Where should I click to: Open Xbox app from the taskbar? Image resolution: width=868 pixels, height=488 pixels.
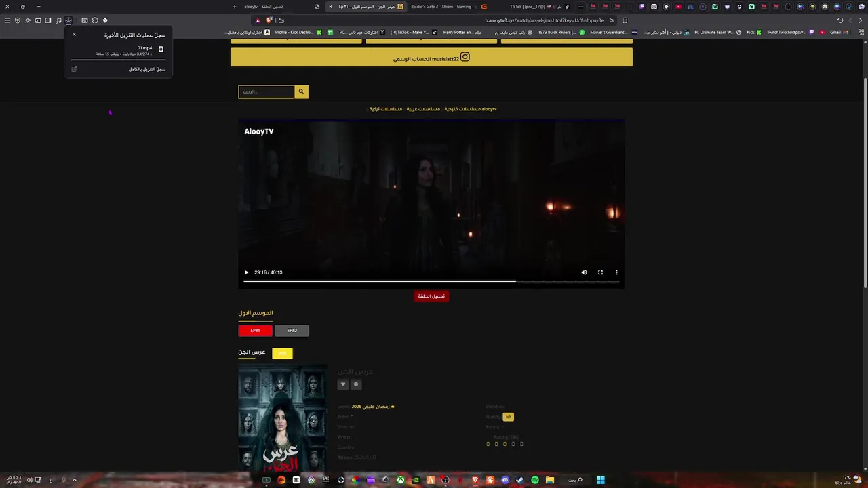click(x=400, y=480)
